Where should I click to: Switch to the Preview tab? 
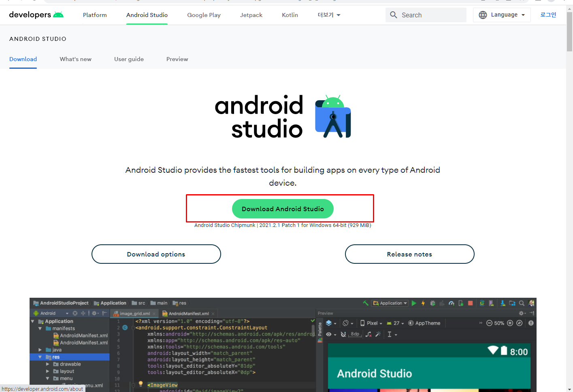[x=177, y=59]
